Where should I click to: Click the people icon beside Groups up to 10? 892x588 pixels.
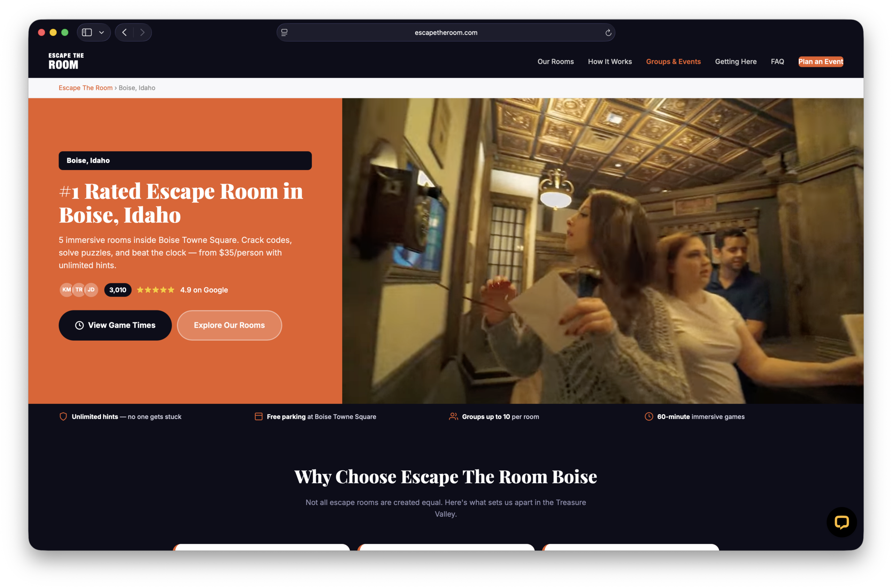(453, 416)
